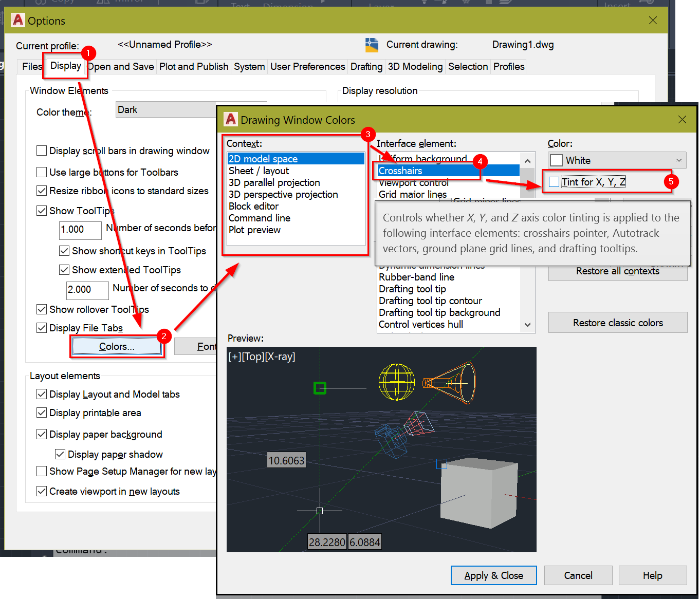Click the white color swatch in Color box
Viewport: 700px width, 599px height.
point(556,160)
